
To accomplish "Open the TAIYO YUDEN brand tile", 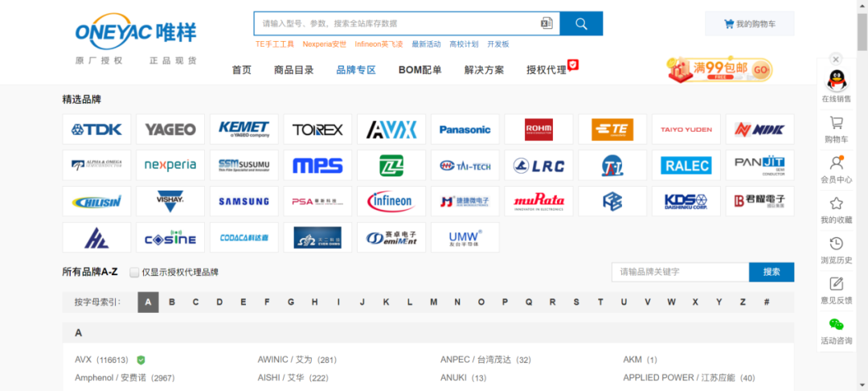I will (686, 130).
